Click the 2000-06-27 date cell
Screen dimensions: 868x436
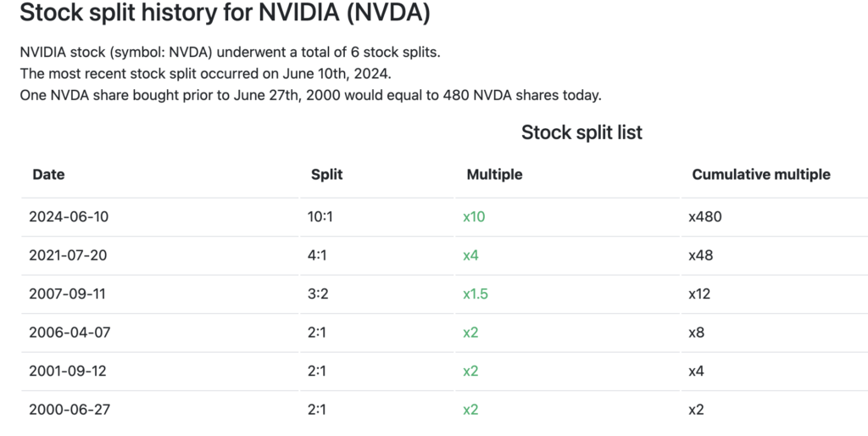click(69, 410)
